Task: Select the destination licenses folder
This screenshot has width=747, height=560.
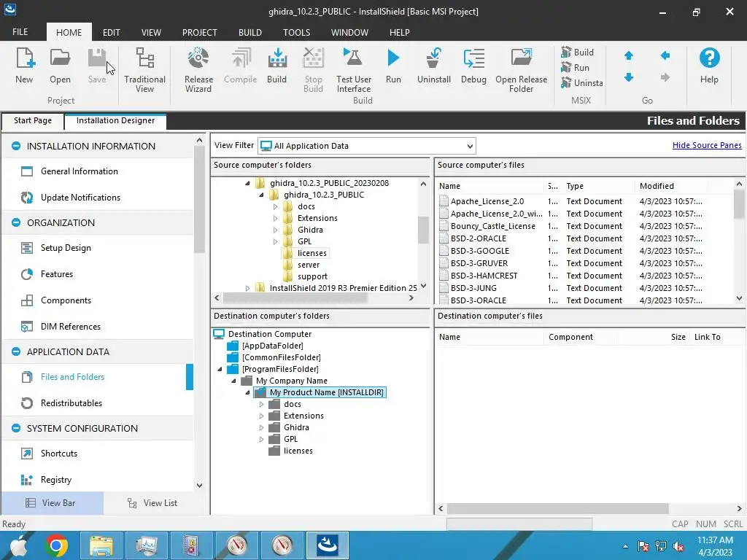Action: tap(298, 451)
